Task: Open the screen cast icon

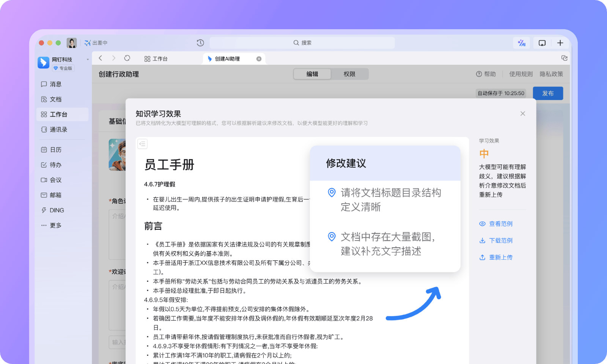Action: click(x=542, y=43)
